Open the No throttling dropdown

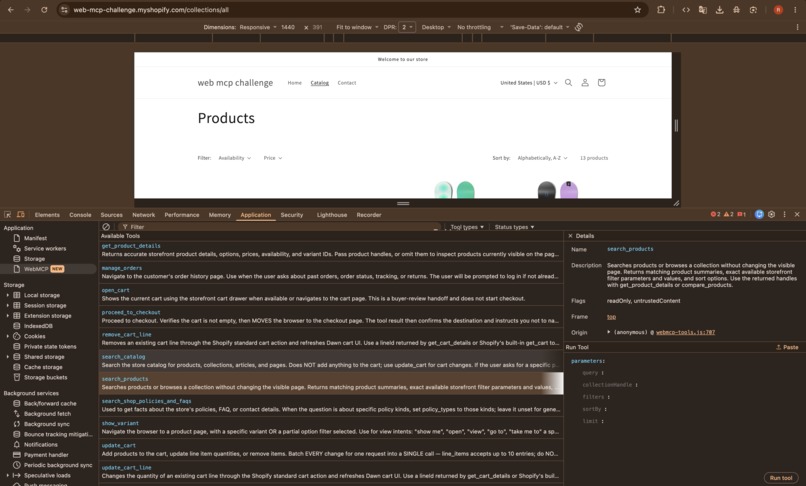click(x=480, y=27)
